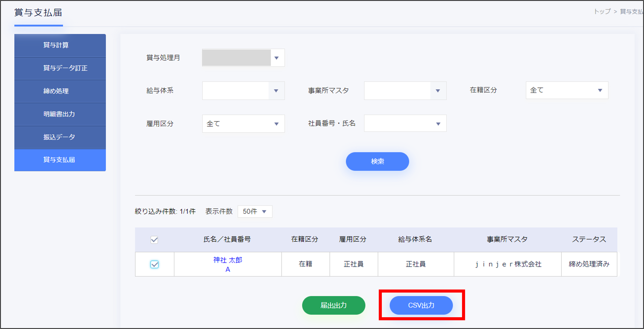Click the 検索 search button
The image size is (644, 329).
click(x=377, y=161)
